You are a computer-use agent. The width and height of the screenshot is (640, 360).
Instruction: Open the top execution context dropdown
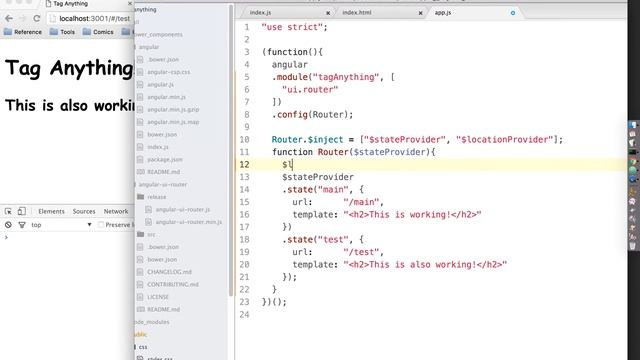tap(61, 225)
